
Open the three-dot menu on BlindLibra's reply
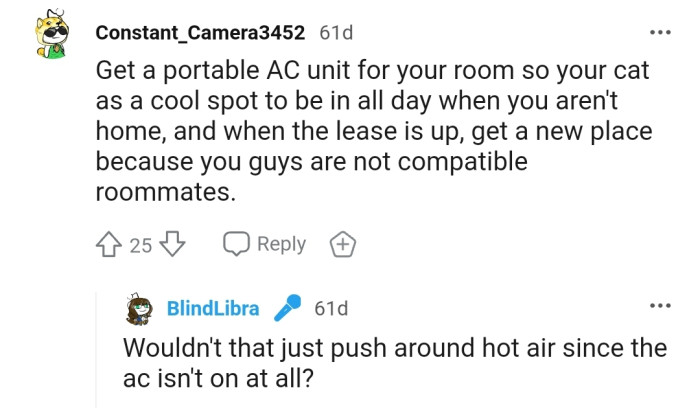[x=658, y=305]
